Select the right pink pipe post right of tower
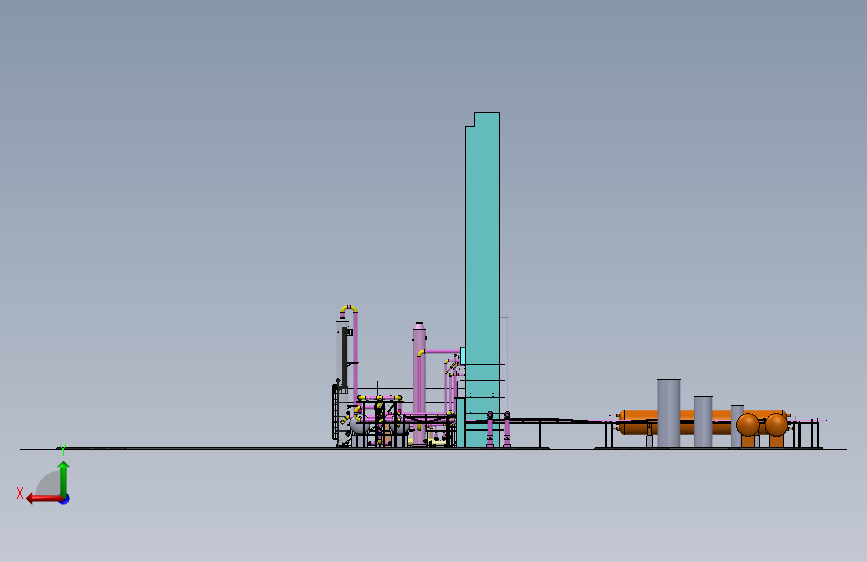This screenshot has height=562, width=867. (x=507, y=429)
